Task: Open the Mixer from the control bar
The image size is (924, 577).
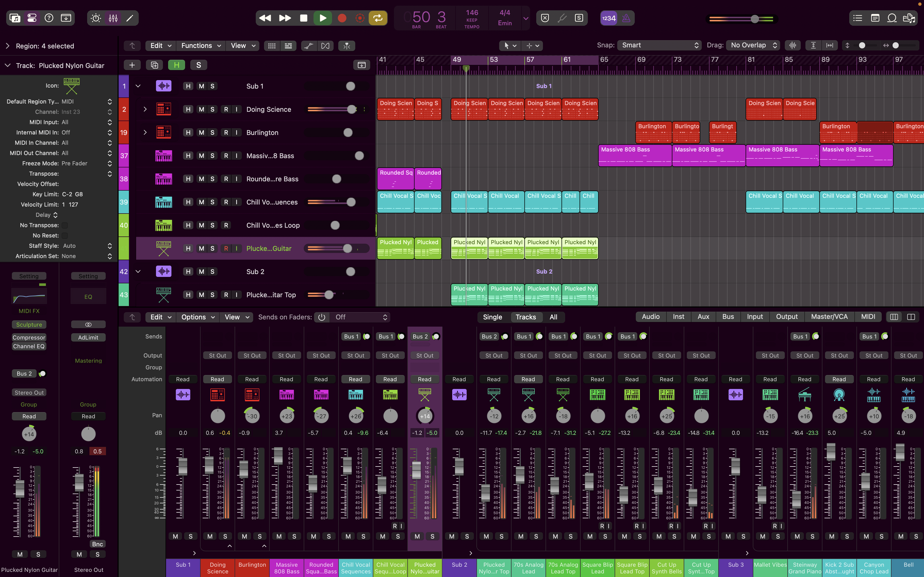Action: point(113,18)
